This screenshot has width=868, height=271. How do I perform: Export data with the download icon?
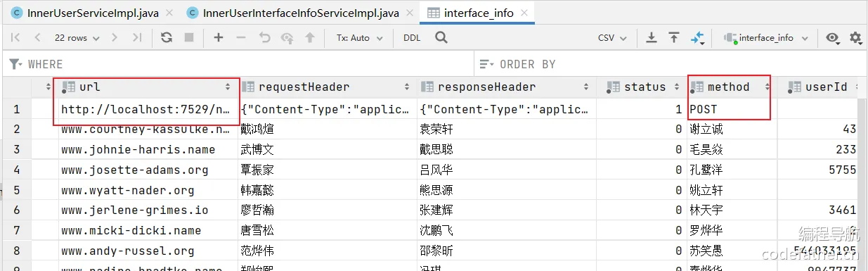click(652, 38)
